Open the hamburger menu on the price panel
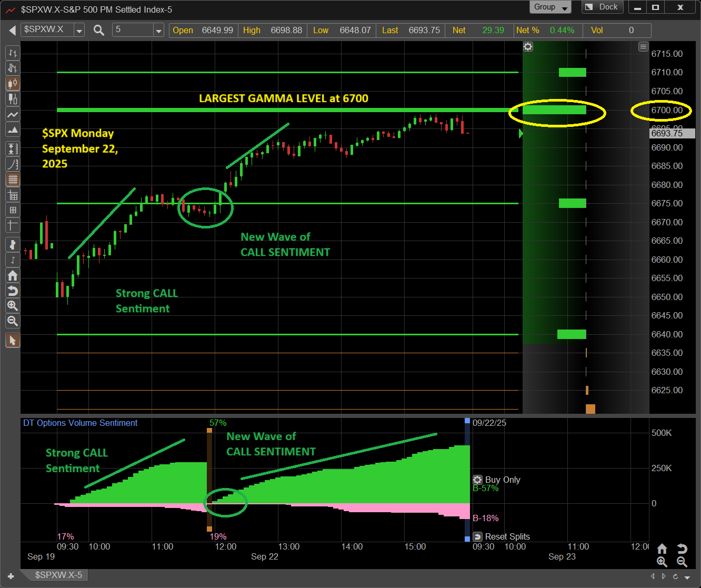This screenshot has height=588, width=701. point(643,47)
